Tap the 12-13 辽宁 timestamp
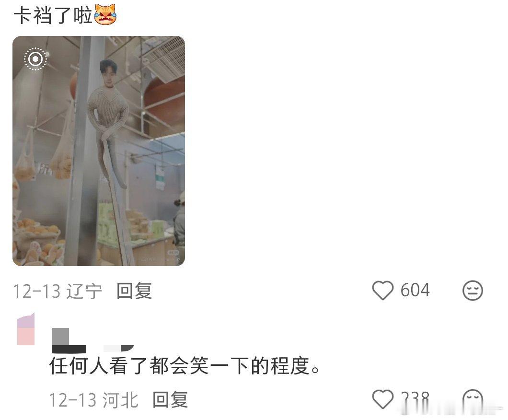Viewport: 508px width, 420px height. pyautogui.click(x=58, y=291)
